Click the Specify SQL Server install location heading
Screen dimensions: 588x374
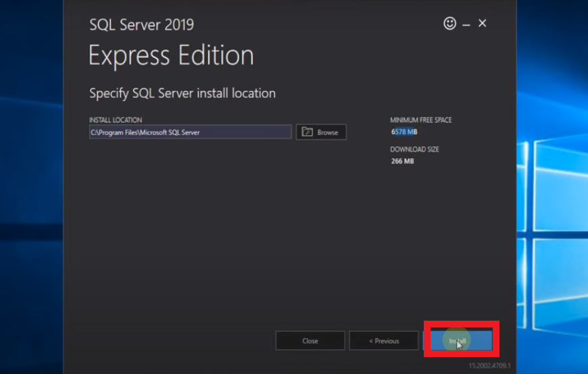point(182,93)
